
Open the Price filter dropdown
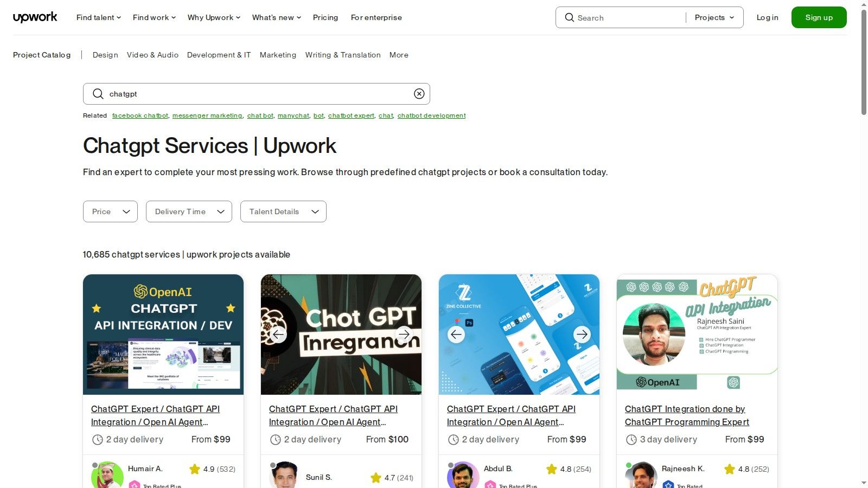110,211
